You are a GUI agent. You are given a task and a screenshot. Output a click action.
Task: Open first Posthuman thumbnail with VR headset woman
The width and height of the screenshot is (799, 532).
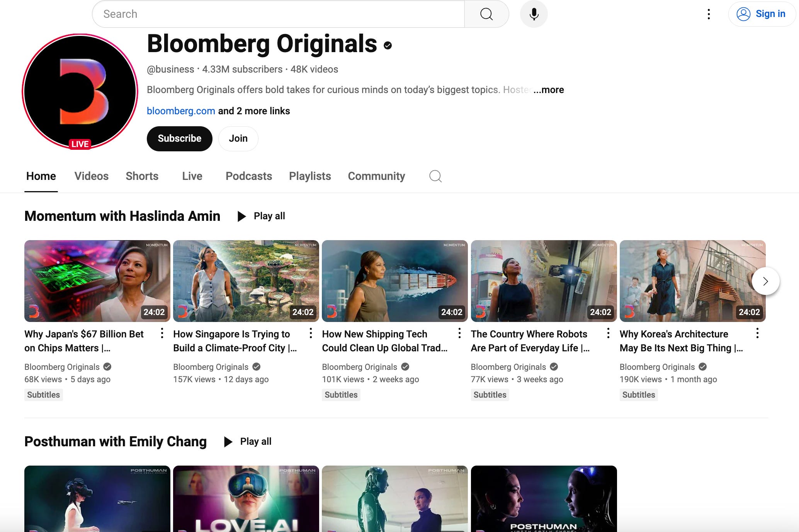(x=97, y=499)
